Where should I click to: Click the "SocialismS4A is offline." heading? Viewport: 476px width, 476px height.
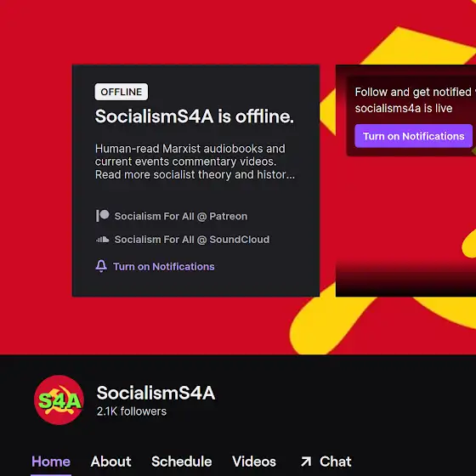point(195,116)
